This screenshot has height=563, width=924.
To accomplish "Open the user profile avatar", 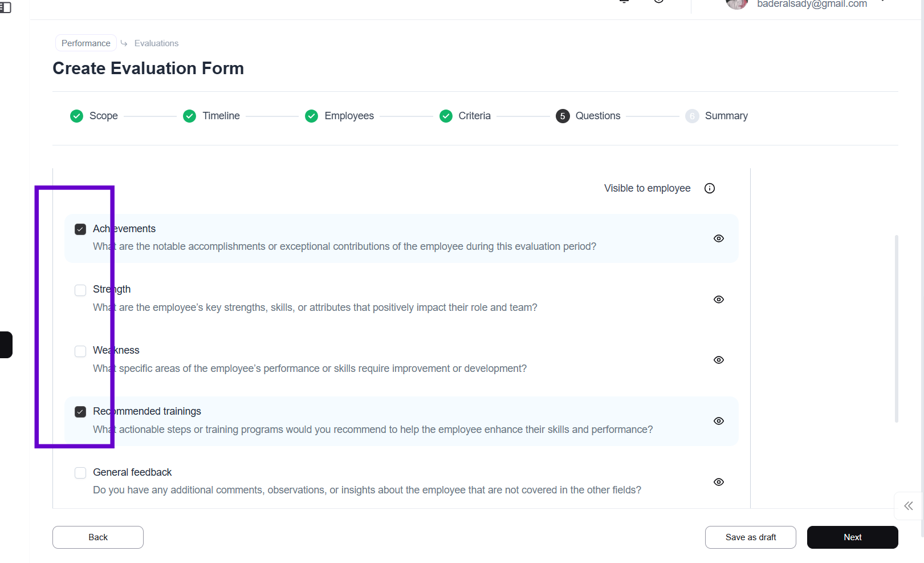I will pyautogui.click(x=736, y=4).
